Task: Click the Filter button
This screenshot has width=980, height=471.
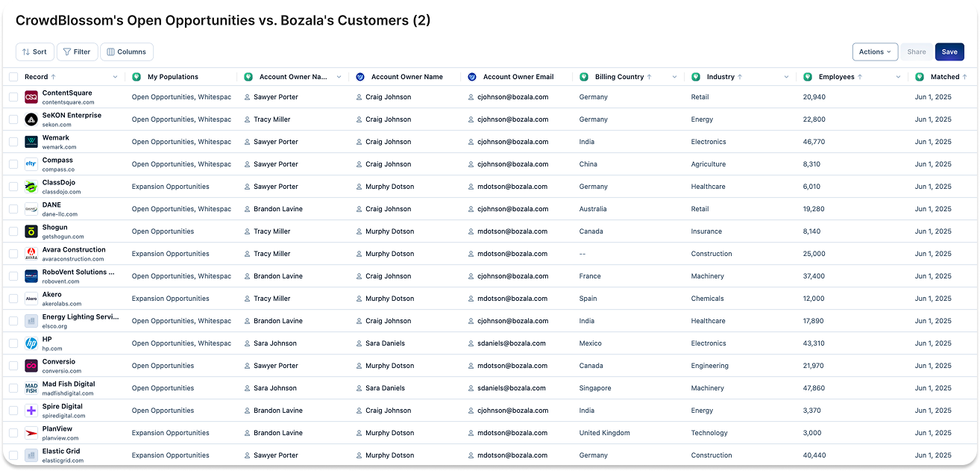Action: point(77,52)
